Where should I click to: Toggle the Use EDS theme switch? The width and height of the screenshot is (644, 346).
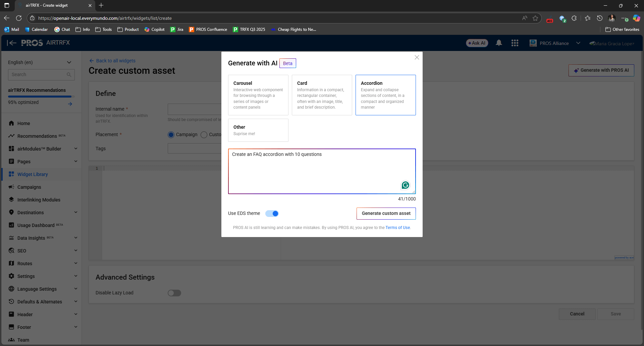click(x=272, y=214)
